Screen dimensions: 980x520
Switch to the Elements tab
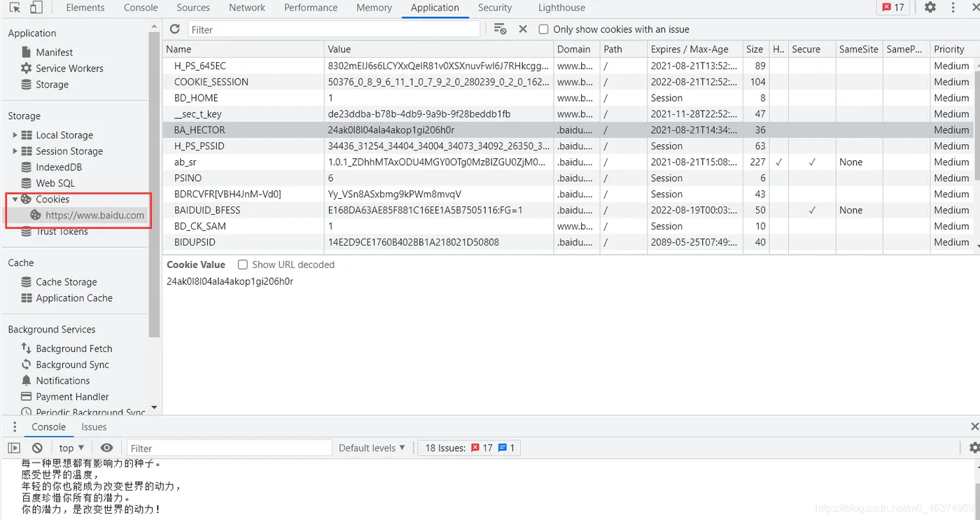[x=85, y=8]
